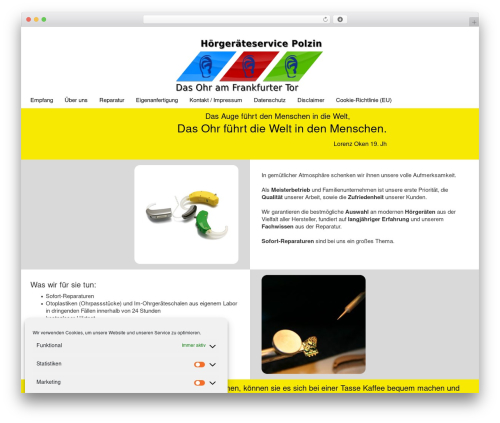Toggle the Statistiken cookie switch
500x423 pixels.
199,364
